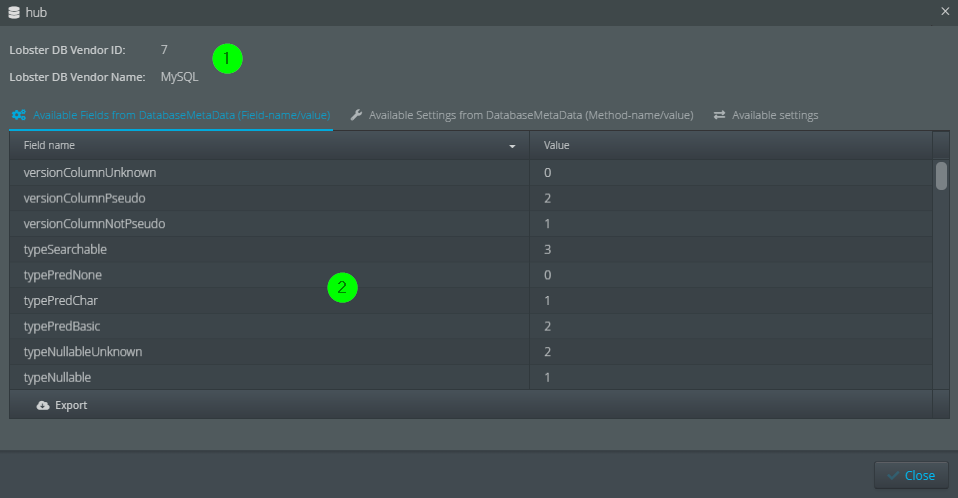This screenshot has width=958, height=498.
Task: Click the swap-arrows icon on Available settings tab
Action: point(719,115)
